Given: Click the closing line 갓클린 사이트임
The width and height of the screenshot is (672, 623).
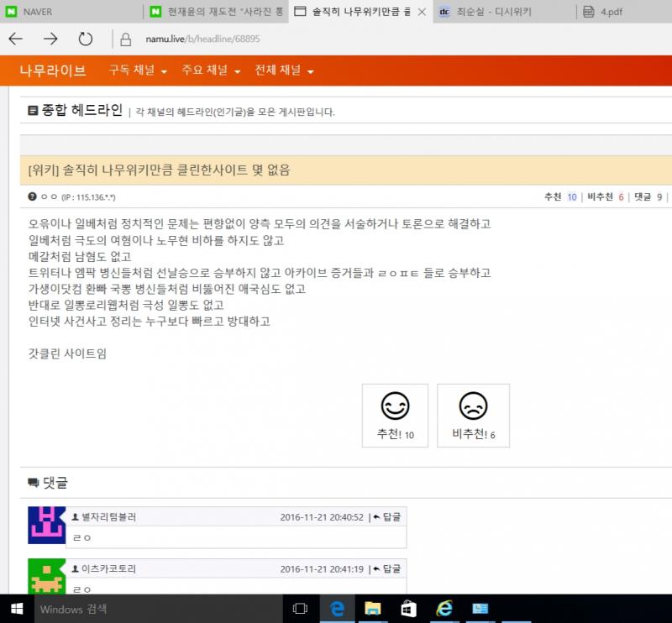Looking at the screenshot, I should point(67,353).
